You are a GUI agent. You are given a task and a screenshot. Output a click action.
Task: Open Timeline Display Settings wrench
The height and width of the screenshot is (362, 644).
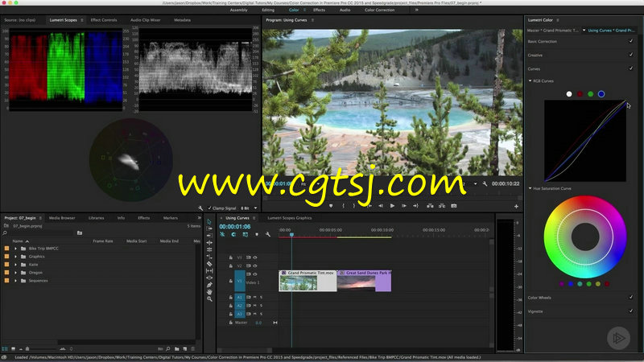(x=268, y=234)
